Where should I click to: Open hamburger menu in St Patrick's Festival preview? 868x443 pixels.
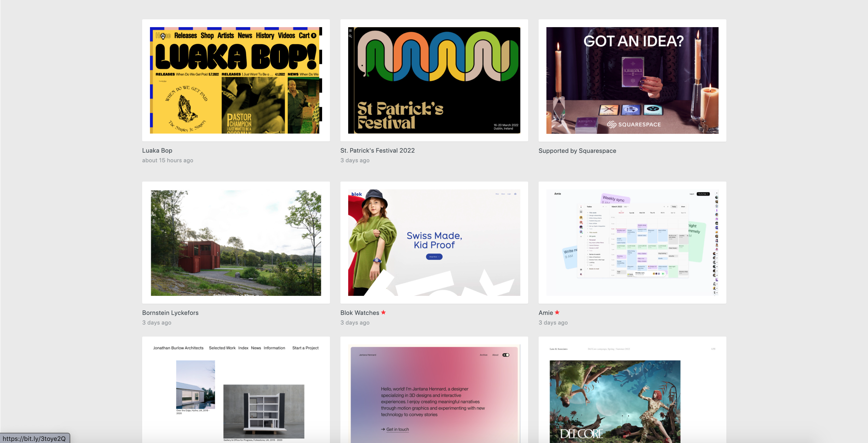(351, 30)
